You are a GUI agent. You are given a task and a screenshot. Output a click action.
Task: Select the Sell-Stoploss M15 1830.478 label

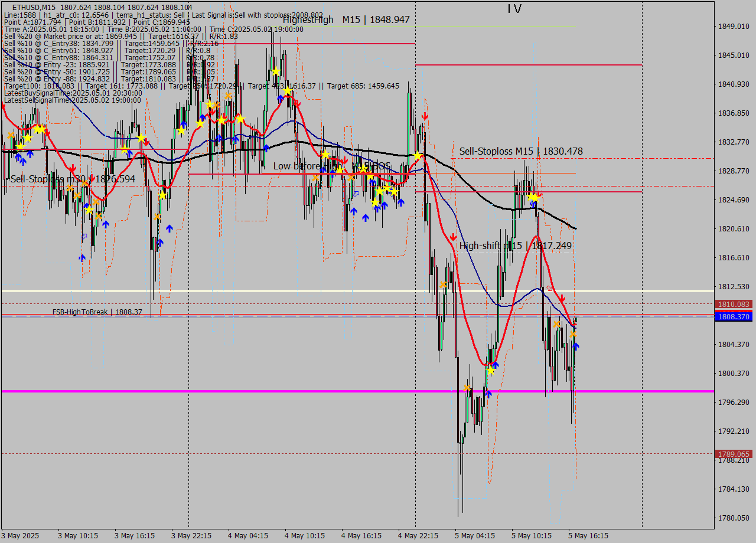tap(521, 152)
